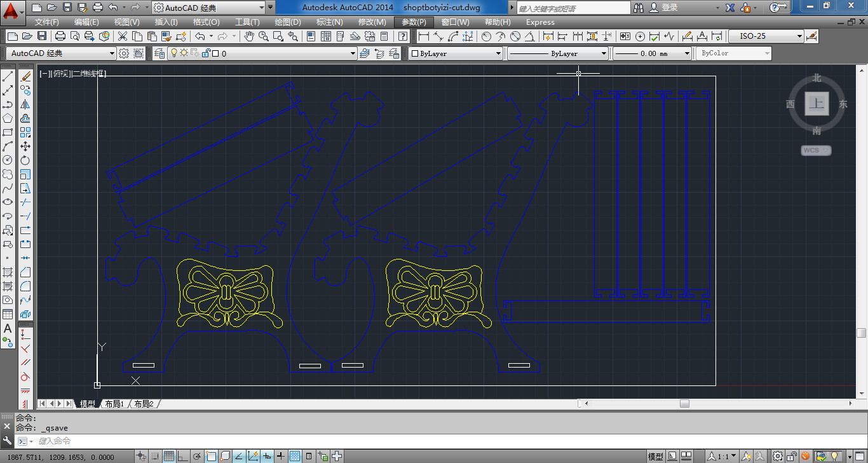Open Autodesk Exchange X icon

(730, 8)
